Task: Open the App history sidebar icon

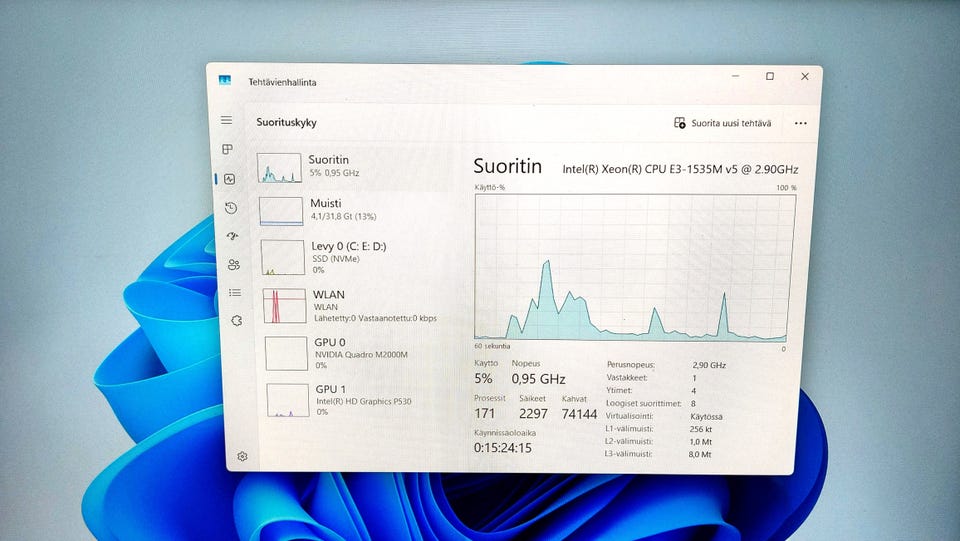Action: [x=231, y=208]
